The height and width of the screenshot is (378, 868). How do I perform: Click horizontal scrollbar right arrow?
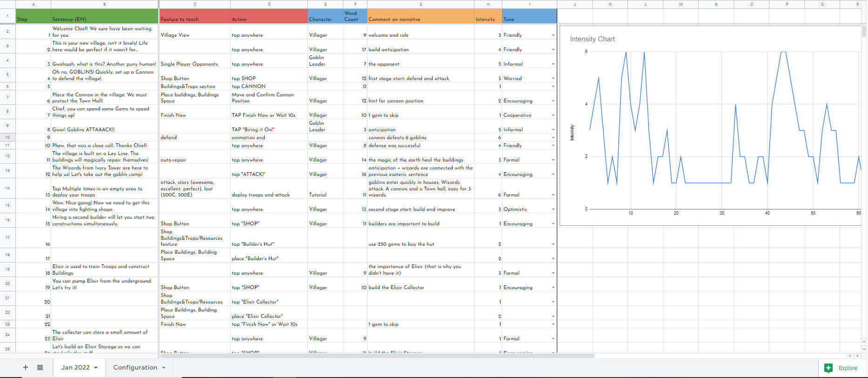click(x=857, y=356)
